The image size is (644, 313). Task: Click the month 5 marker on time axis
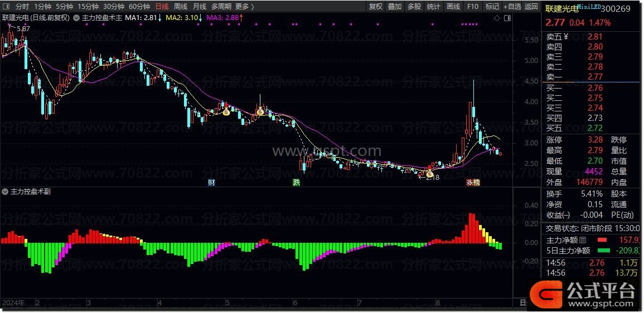[x=227, y=303]
